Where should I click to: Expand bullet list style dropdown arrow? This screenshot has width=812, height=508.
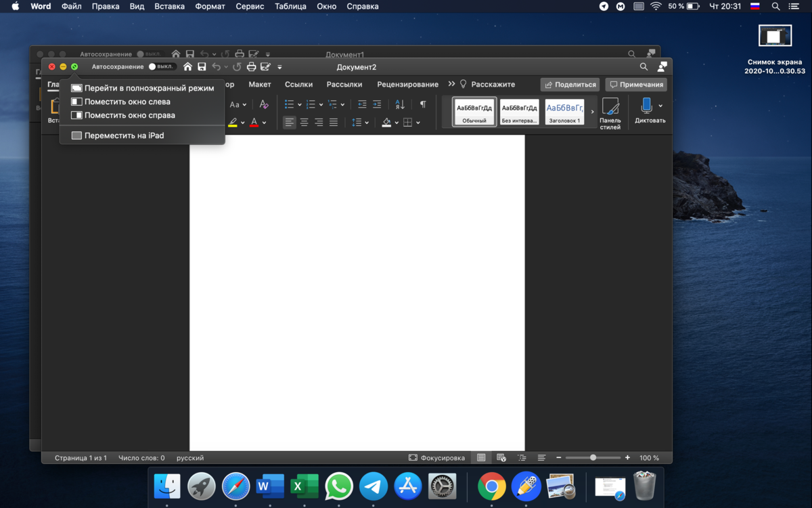coord(300,105)
